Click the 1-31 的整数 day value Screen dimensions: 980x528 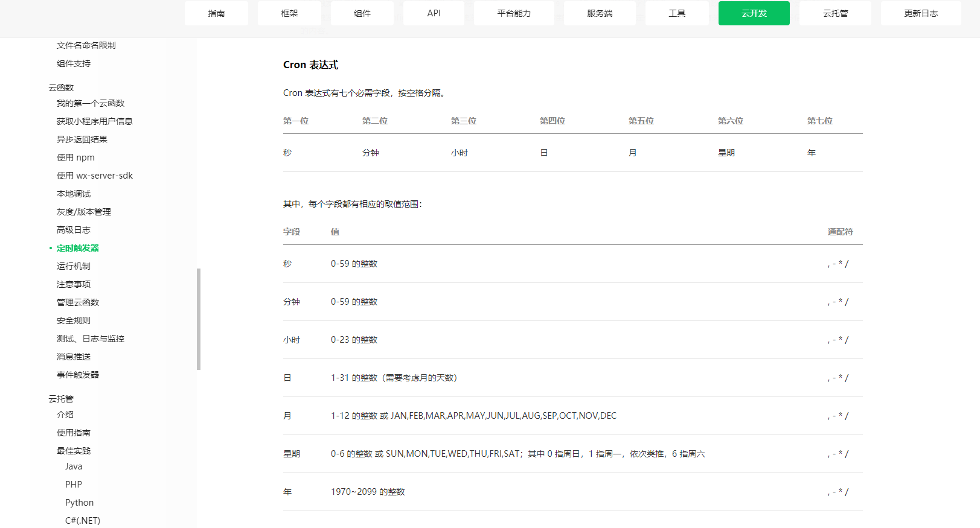(394, 378)
